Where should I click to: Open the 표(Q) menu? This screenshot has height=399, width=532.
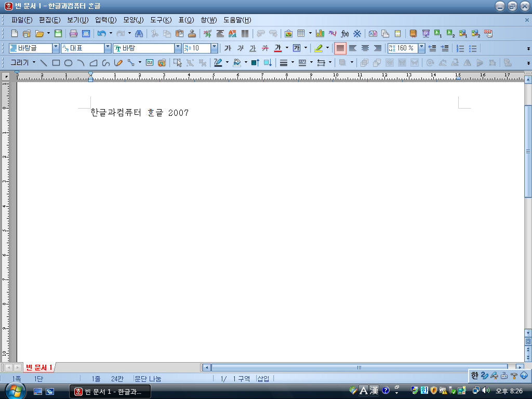click(x=186, y=20)
